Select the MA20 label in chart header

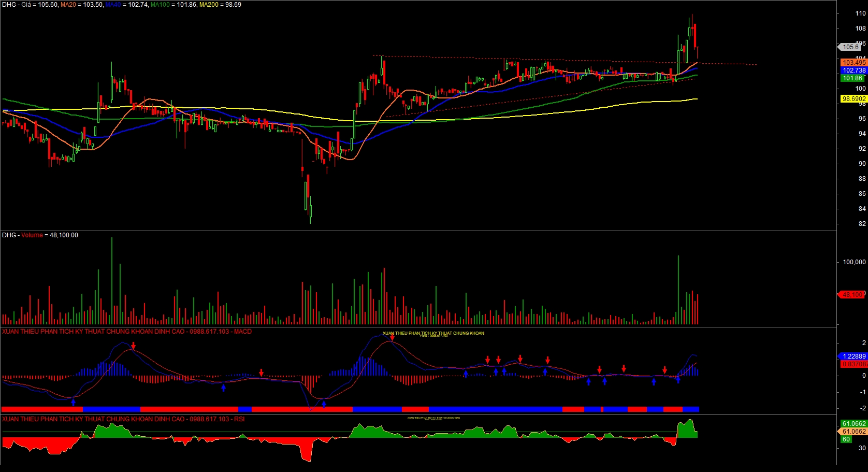68,5
